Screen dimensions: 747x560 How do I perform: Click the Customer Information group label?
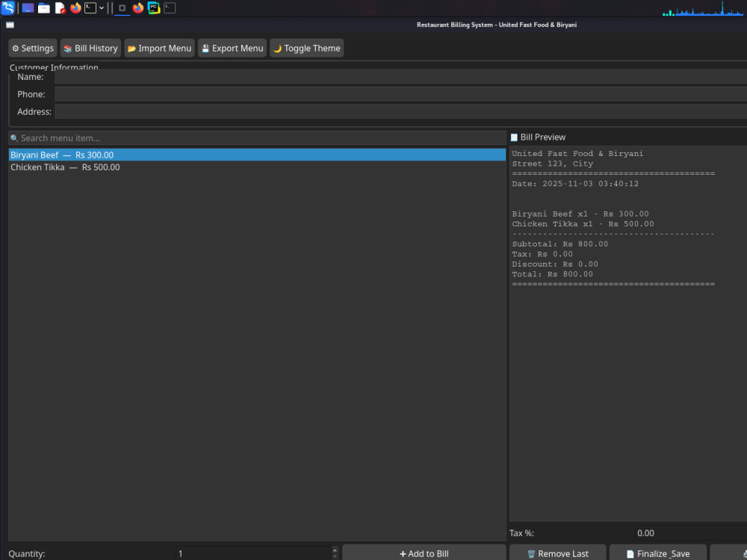point(54,67)
